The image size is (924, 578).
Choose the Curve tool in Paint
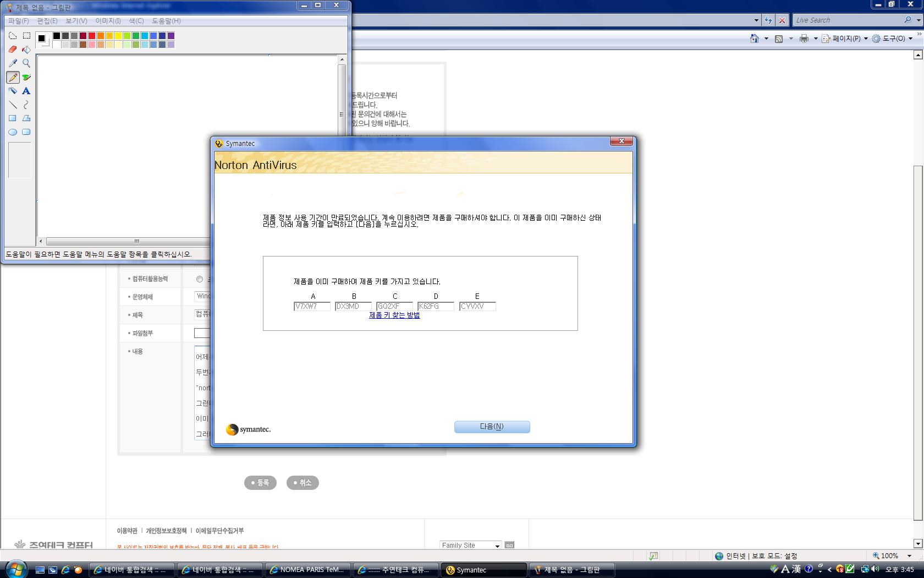pos(26,105)
